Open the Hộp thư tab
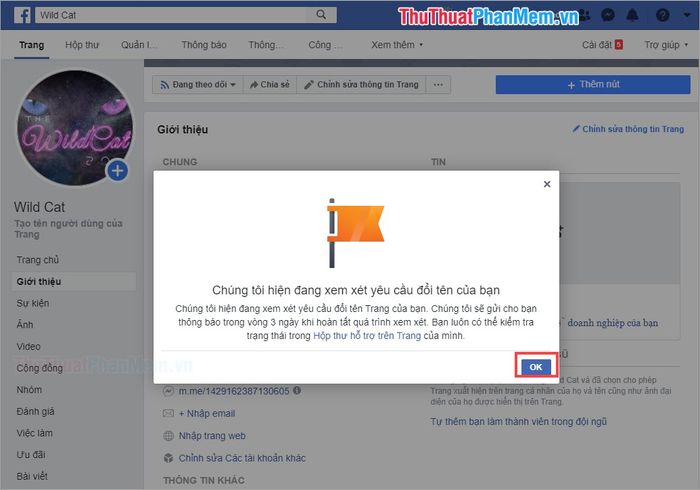The width and height of the screenshot is (700, 490). pyautogui.click(x=82, y=45)
